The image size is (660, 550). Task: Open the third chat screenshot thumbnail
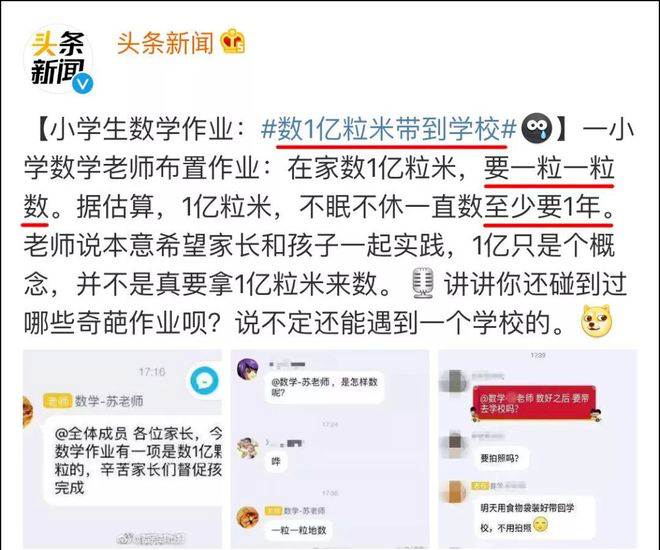(x=538, y=449)
